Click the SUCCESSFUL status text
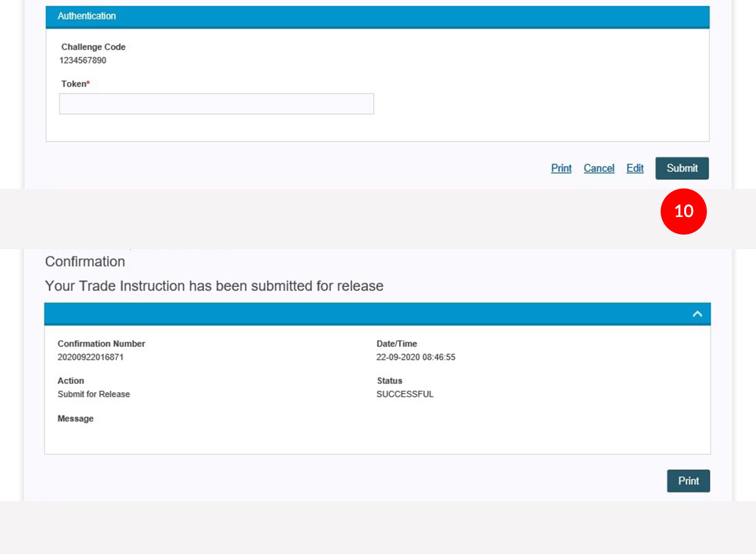Screen dimensions: 756x554 (x=404, y=394)
